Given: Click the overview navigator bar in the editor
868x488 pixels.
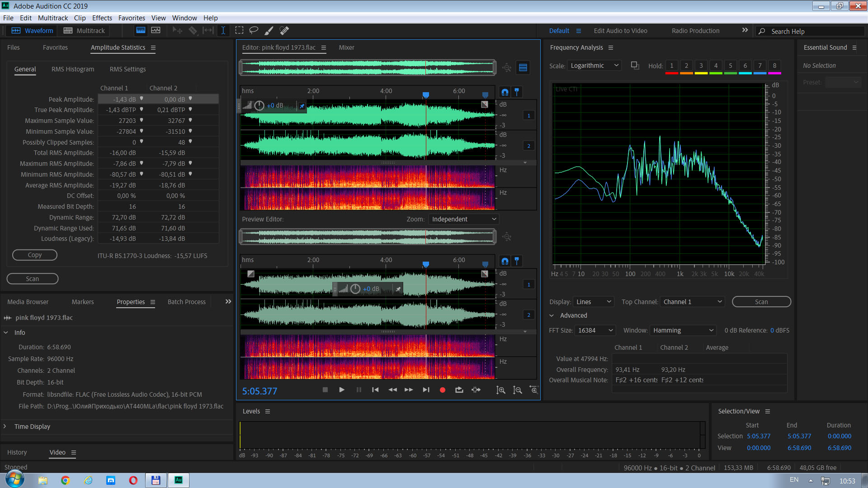Looking at the screenshot, I should [x=367, y=68].
